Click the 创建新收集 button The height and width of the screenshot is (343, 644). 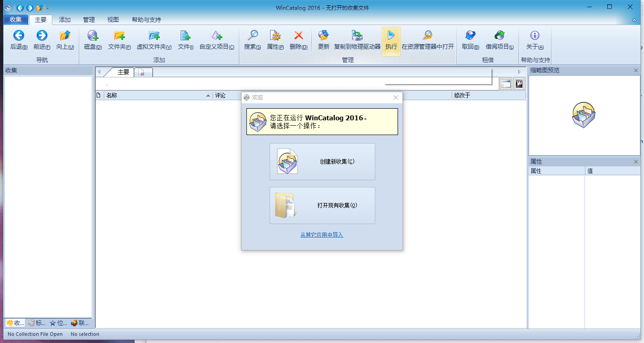[x=322, y=161]
